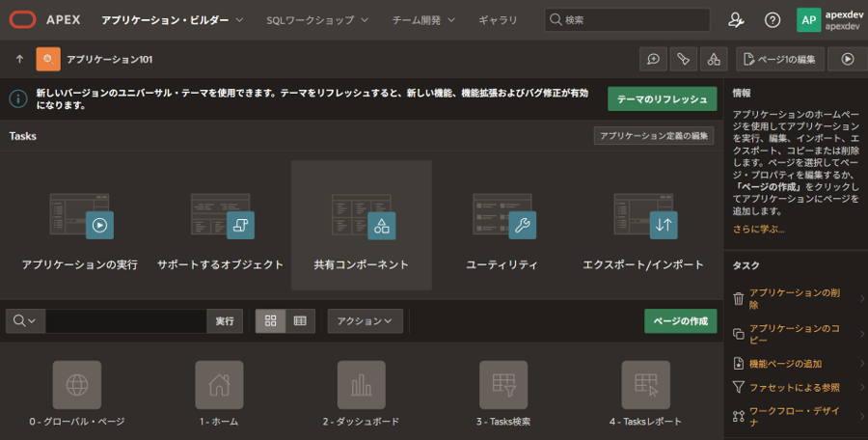Click the page search text field
The height and width of the screenshot is (440, 868).
pyautogui.click(x=126, y=321)
